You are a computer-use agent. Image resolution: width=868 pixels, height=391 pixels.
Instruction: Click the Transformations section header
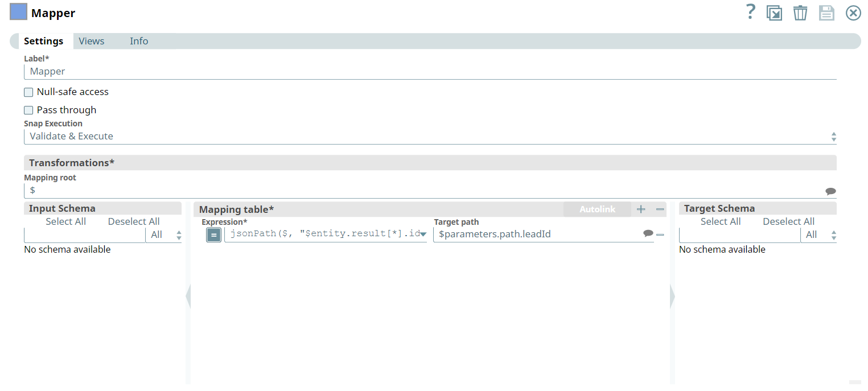point(430,163)
